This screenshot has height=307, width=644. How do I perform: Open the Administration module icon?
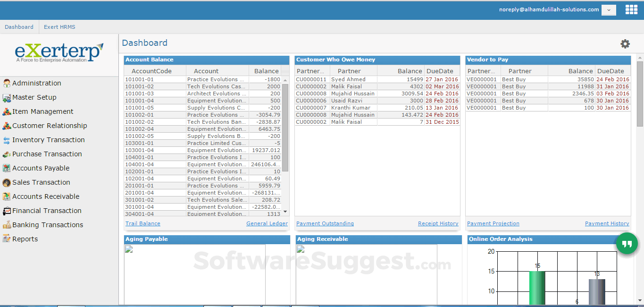click(7, 83)
